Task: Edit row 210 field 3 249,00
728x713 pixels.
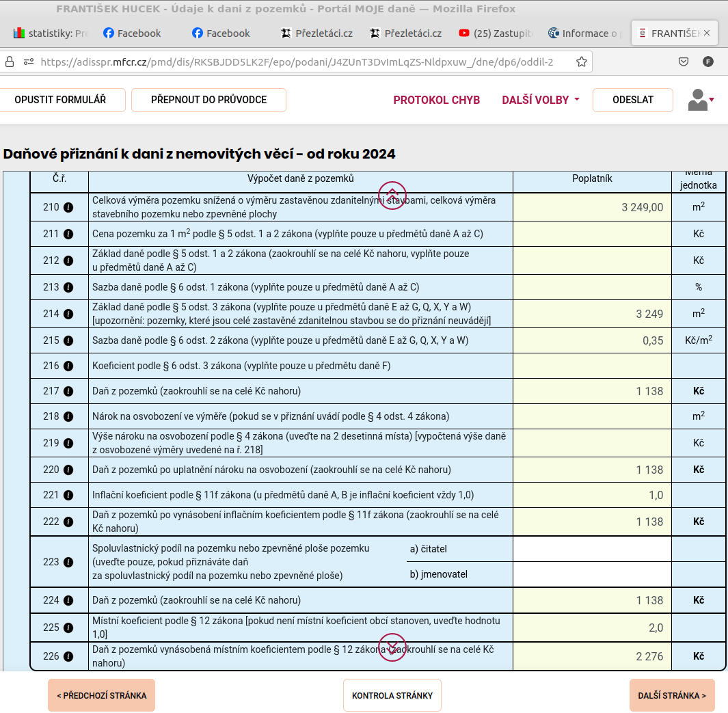Action: 592,208
